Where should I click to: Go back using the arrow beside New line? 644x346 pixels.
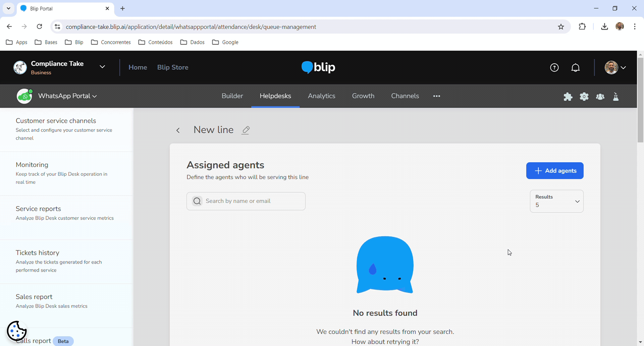(x=178, y=130)
